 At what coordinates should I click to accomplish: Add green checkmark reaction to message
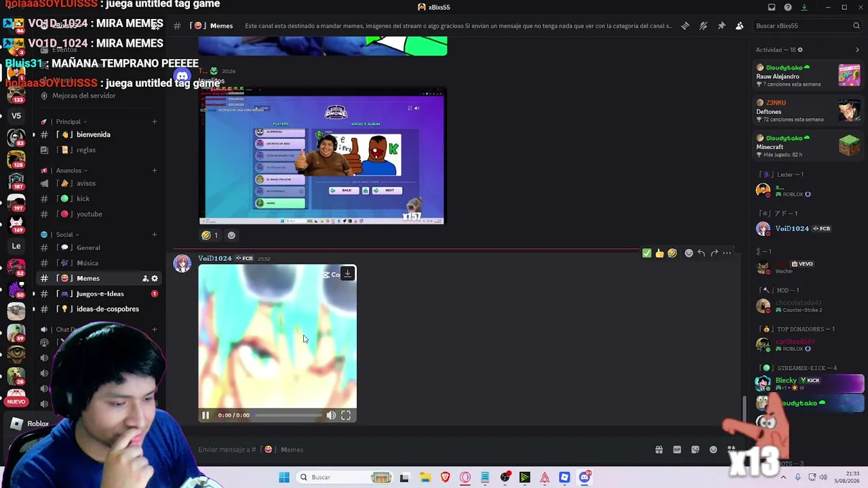[647, 253]
